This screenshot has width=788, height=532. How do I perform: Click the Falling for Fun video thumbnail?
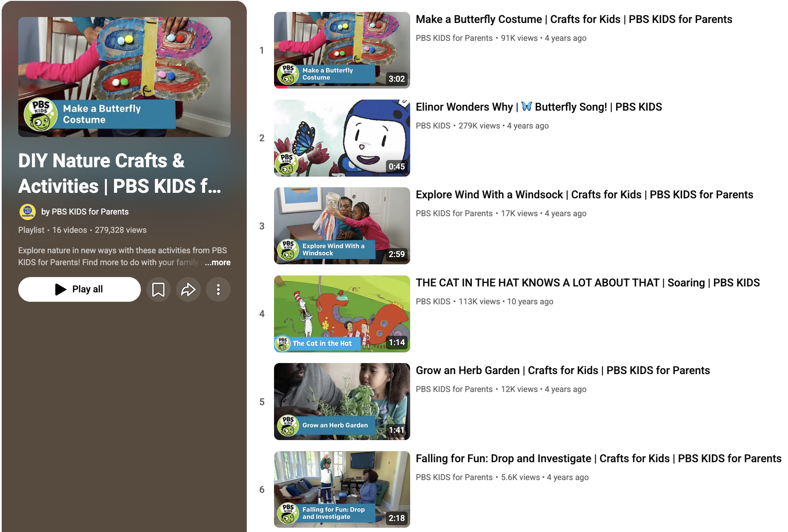click(342, 489)
